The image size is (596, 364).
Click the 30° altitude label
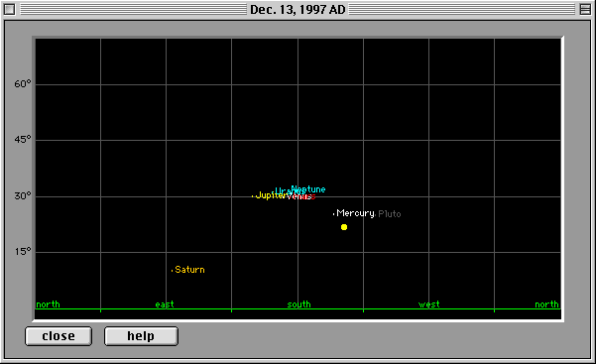coord(23,195)
